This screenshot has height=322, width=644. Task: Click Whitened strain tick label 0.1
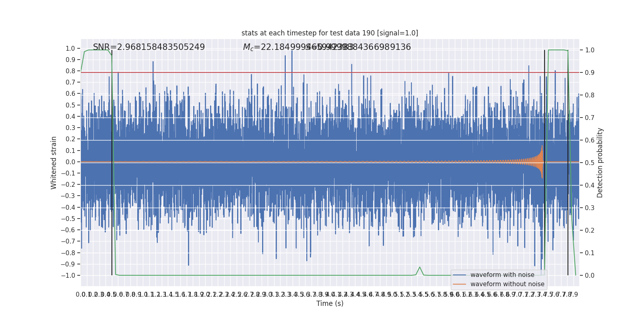pos(70,151)
